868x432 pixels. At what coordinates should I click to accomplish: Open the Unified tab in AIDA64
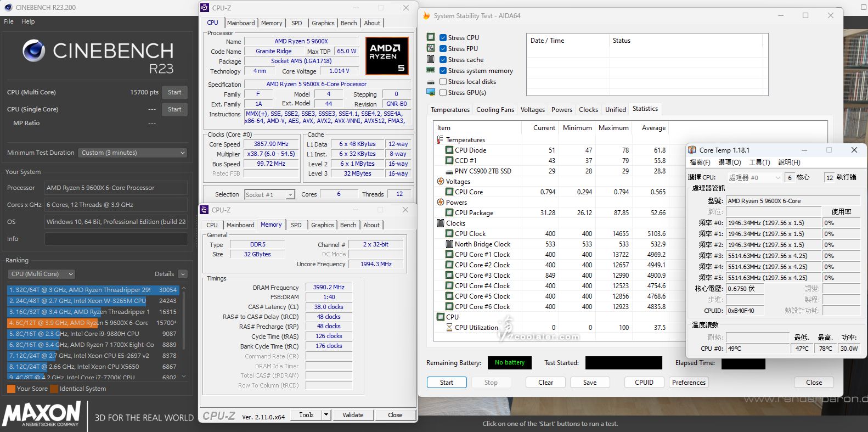point(615,110)
